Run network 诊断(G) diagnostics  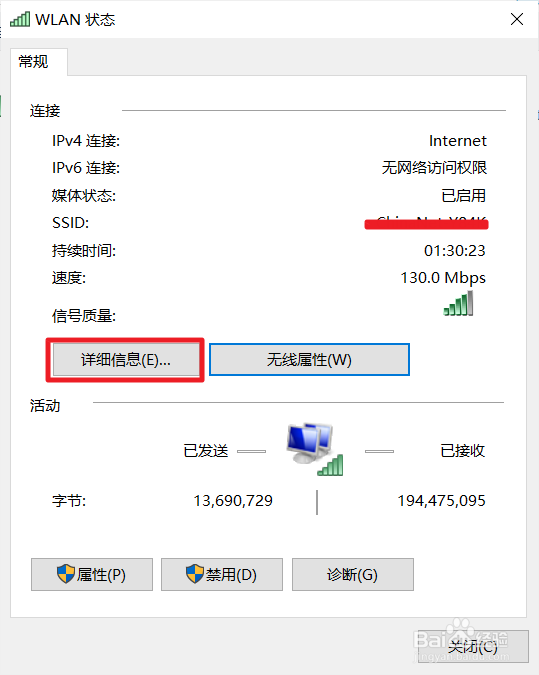pyautogui.click(x=353, y=575)
